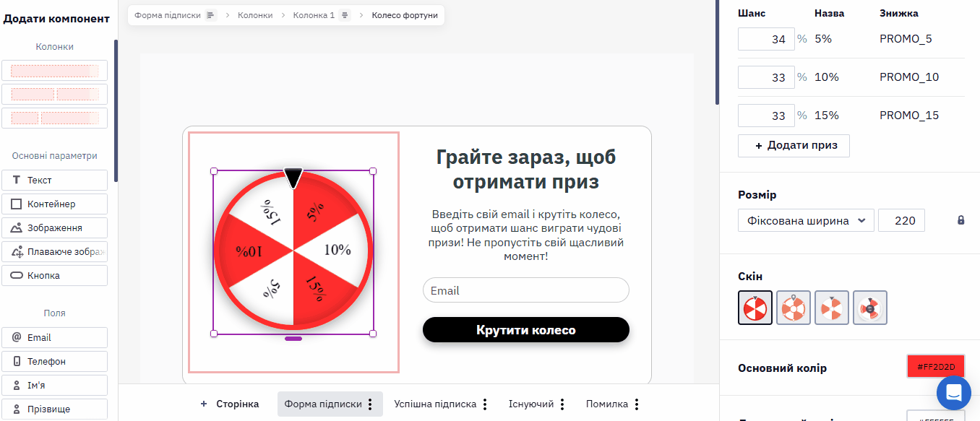Insert the two equal columns layout
Viewport: 980px width, 421px height.
point(55,94)
